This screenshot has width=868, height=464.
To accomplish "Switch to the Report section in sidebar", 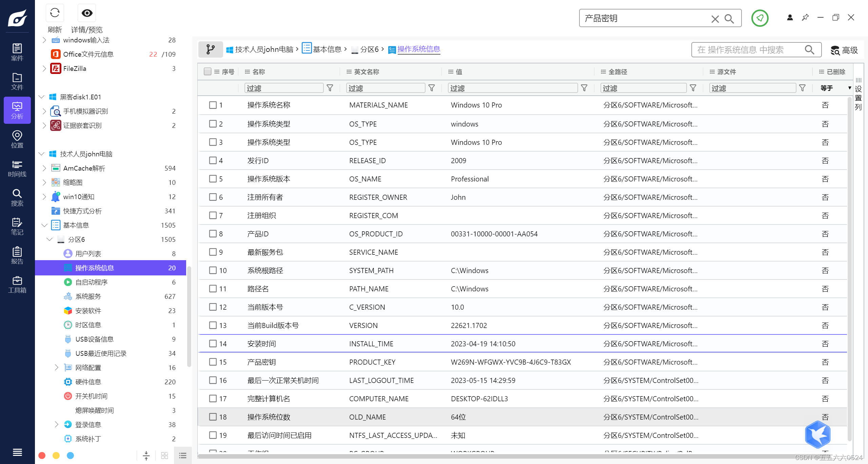I will coord(17,255).
